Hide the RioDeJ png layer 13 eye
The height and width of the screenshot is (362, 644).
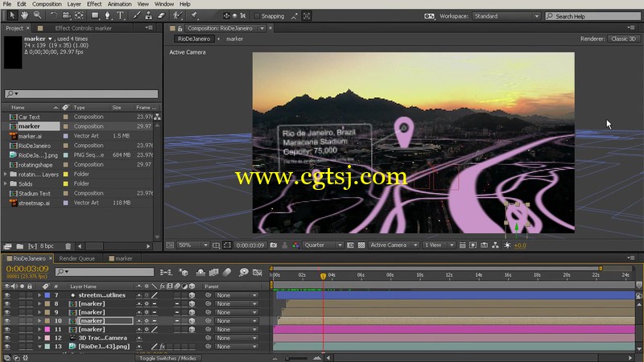point(7,347)
